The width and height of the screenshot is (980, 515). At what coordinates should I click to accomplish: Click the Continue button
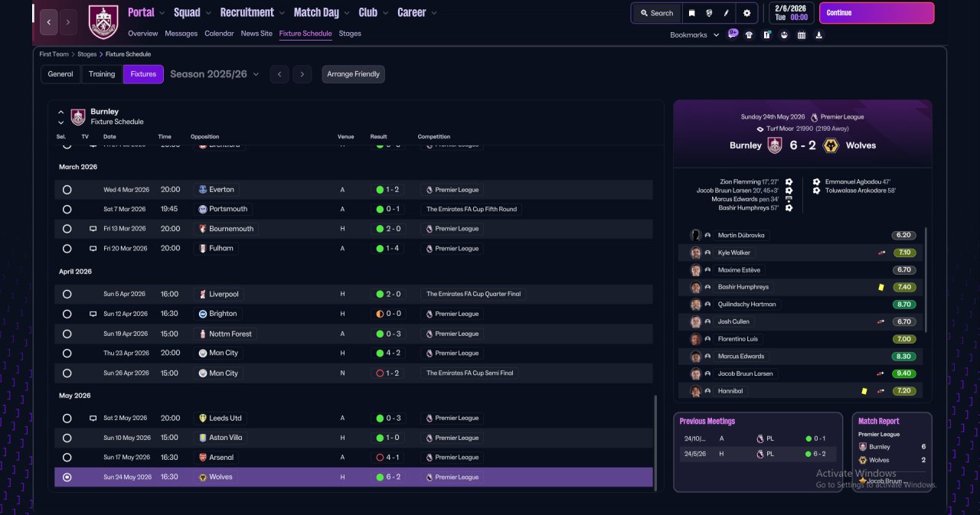point(877,13)
